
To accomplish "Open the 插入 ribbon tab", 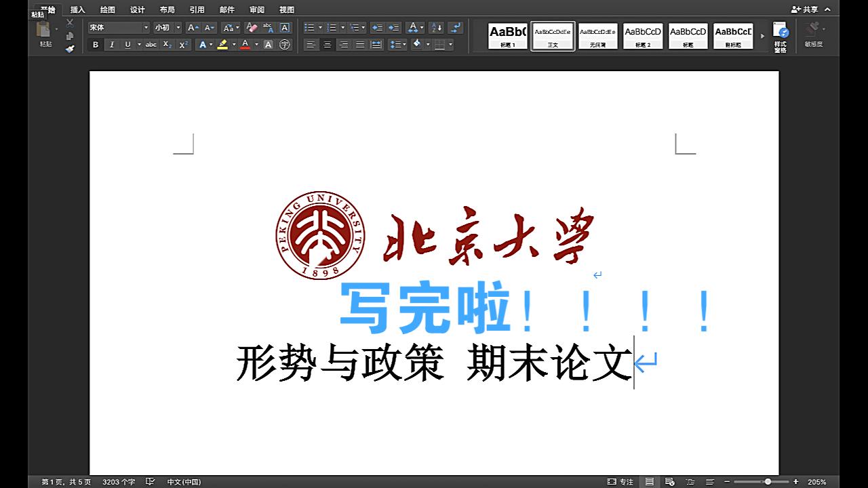I will [78, 9].
